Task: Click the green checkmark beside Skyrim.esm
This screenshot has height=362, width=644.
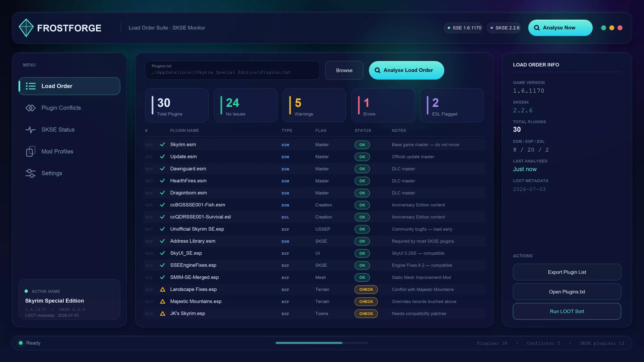Action: (163, 145)
